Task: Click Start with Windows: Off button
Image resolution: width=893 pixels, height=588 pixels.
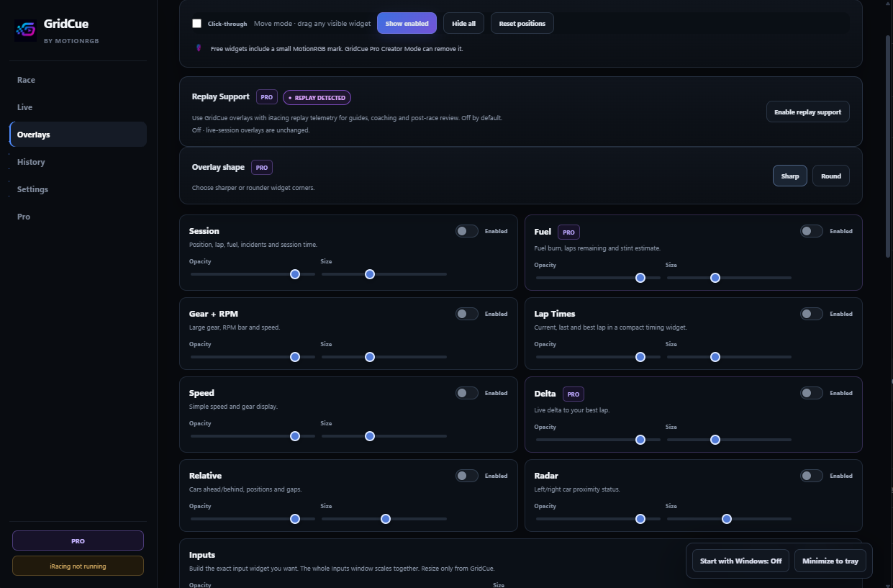Action: coord(740,561)
